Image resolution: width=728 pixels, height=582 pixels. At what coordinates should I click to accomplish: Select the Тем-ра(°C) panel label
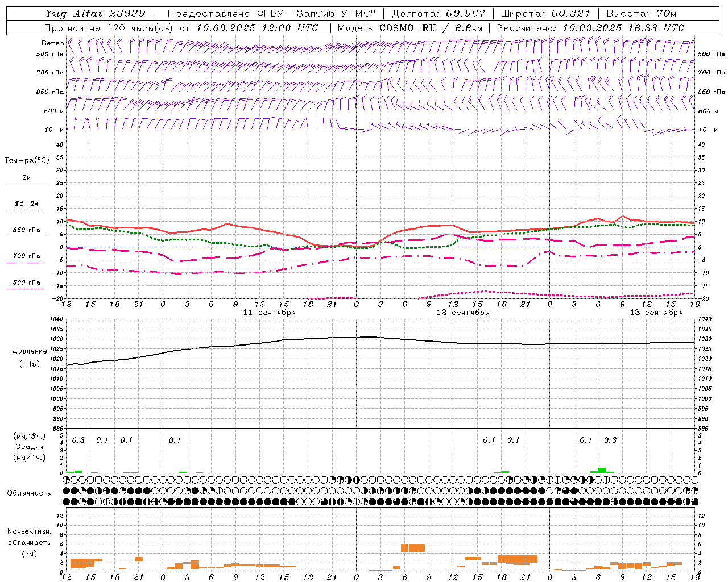27,161
